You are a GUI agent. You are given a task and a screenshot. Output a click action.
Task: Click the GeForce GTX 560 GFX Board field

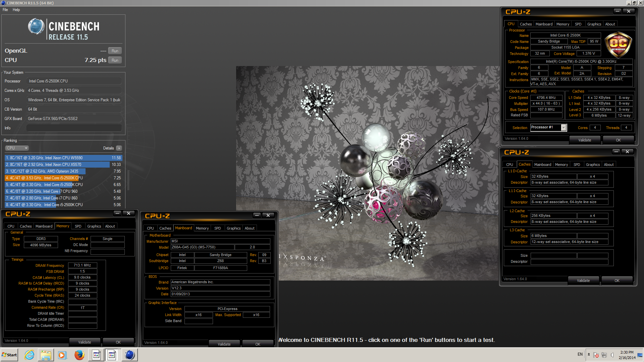tap(74, 119)
